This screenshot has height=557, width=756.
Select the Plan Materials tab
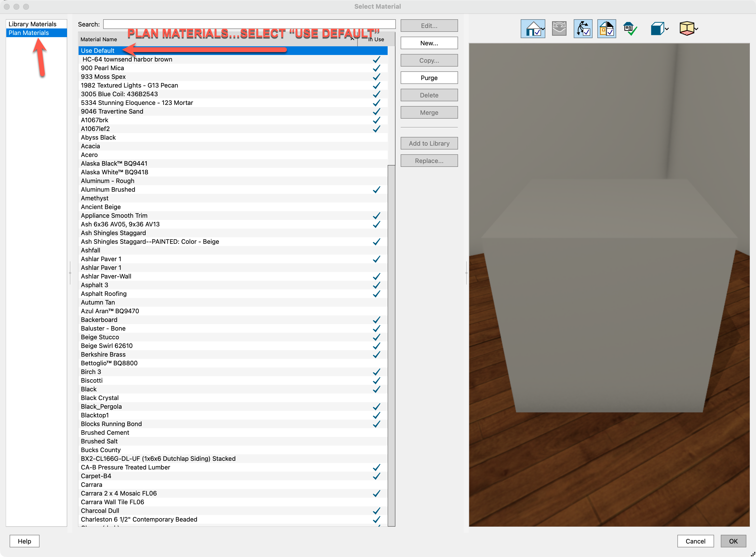coord(29,33)
